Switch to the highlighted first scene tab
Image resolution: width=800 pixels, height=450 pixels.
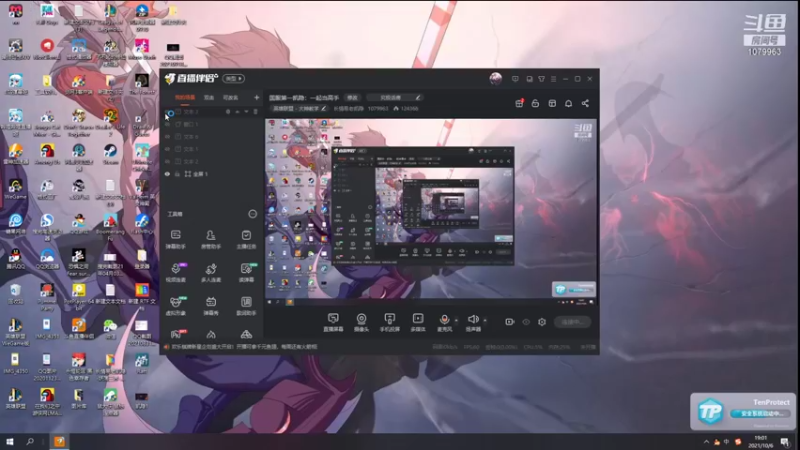[x=185, y=97]
